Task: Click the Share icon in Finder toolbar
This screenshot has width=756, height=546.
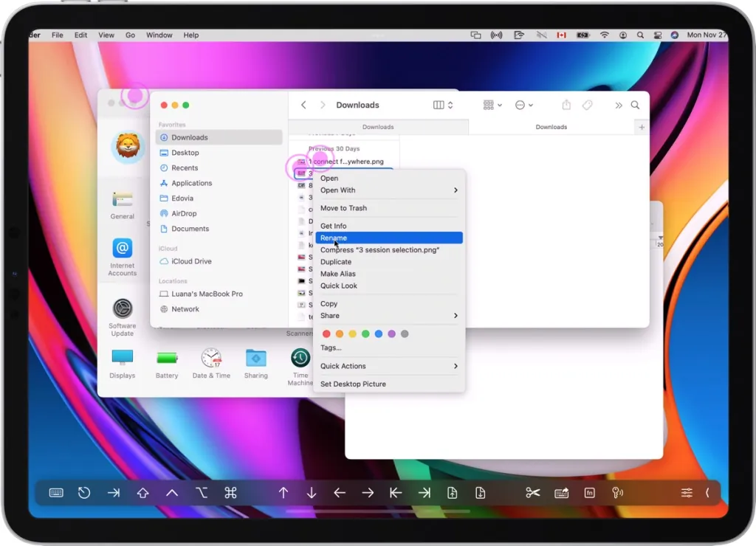Action: pyautogui.click(x=566, y=106)
